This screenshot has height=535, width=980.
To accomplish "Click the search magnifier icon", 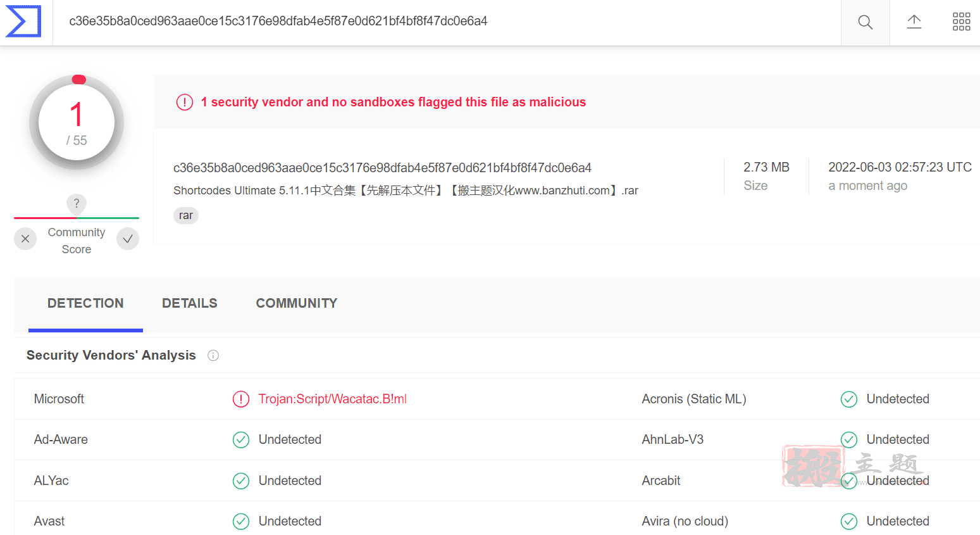I will tap(865, 22).
